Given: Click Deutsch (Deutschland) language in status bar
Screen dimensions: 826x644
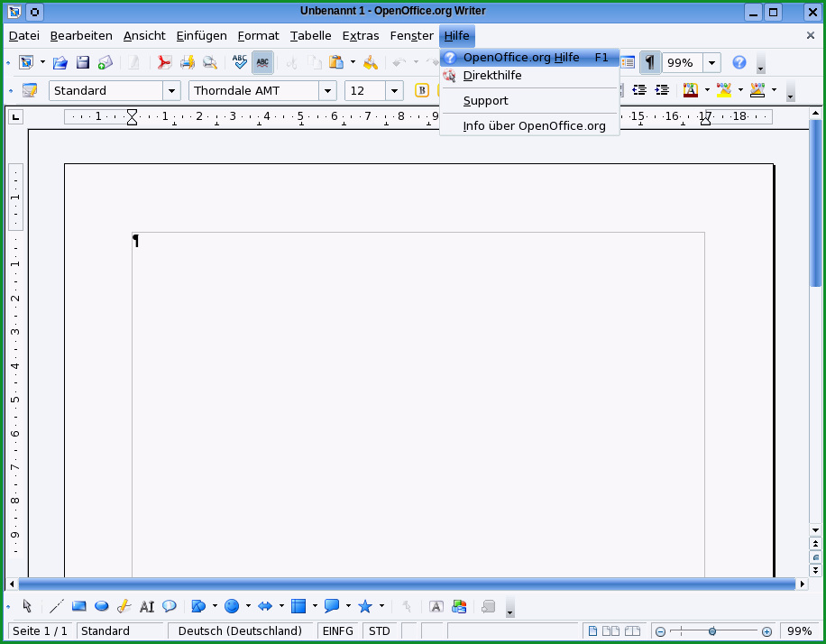Looking at the screenshot, I should pyautogui.click(x=240, y=630).
